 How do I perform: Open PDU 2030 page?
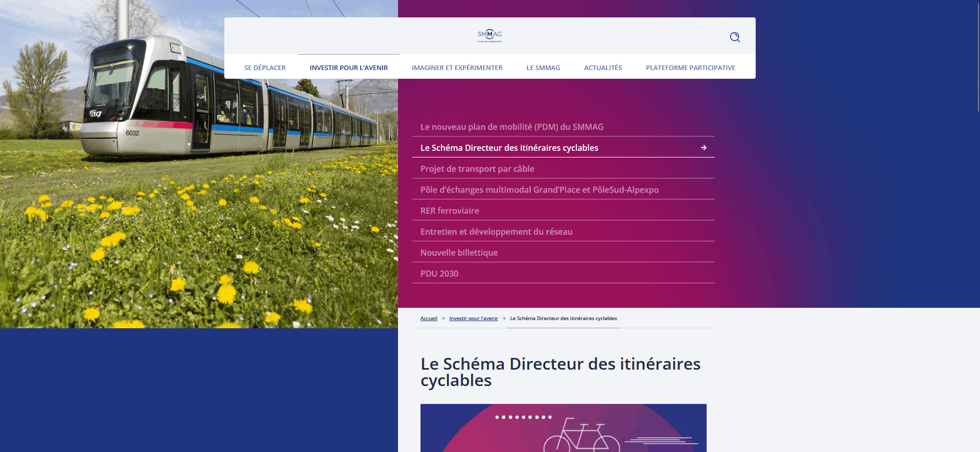pos(563,274)
